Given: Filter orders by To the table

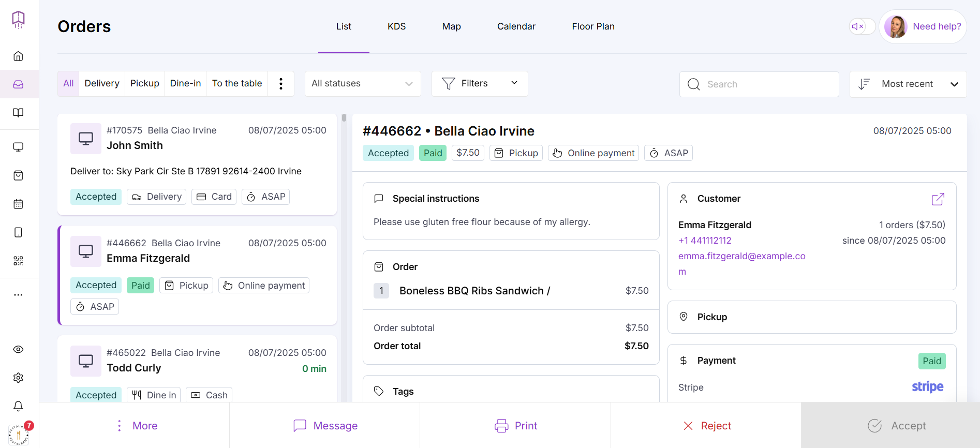Looking at the screenshot, I should [x=237, y=83].
